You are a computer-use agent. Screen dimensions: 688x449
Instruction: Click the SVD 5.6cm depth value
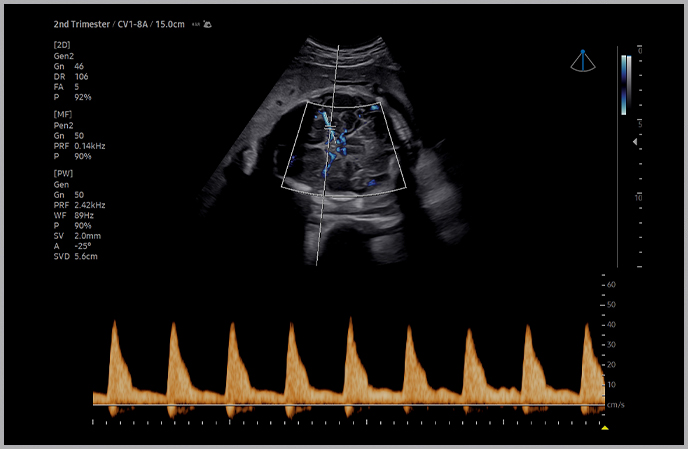76,257
